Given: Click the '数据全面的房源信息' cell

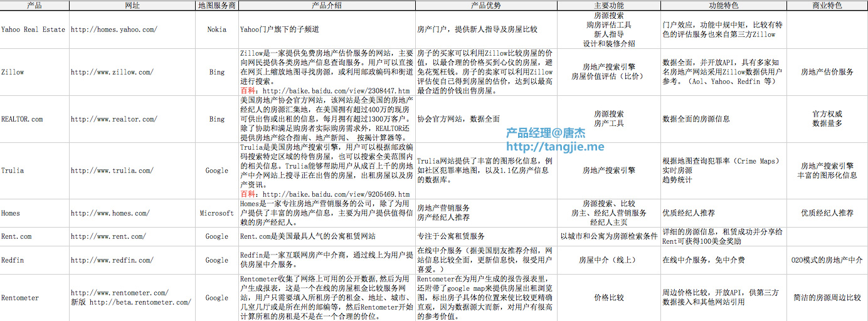Looking at the screenshot, I should (x=724, y=119).
